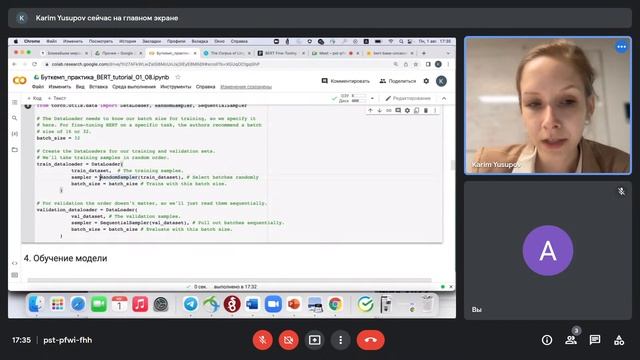Open the terminal sidebar icon

15,275
